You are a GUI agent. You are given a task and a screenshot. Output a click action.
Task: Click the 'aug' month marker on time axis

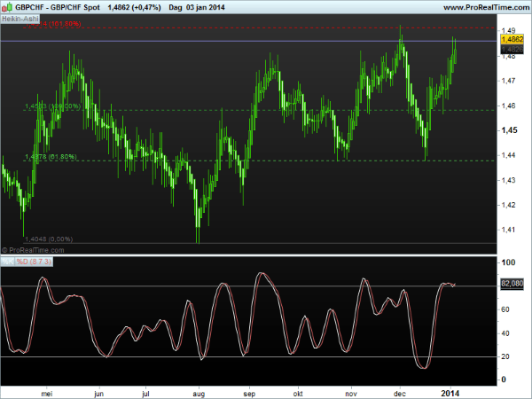coord(198,391)
